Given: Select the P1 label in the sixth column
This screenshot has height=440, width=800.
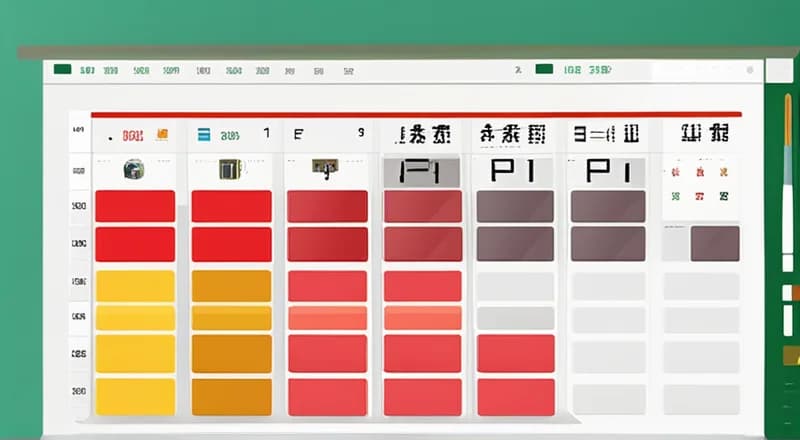Looking at the screenshot, I should (608, 171).
